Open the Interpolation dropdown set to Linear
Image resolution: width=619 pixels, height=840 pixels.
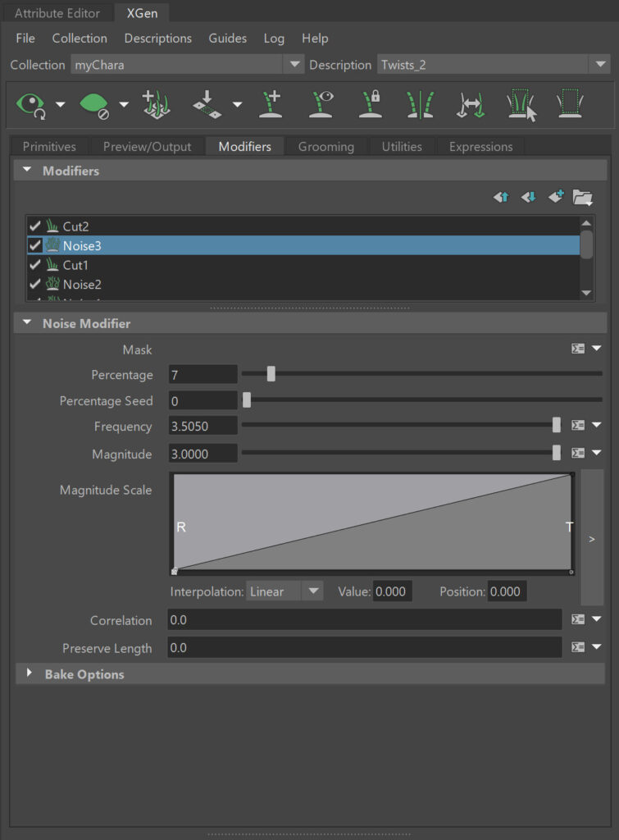pyautogui.click(x=284, y=591)
